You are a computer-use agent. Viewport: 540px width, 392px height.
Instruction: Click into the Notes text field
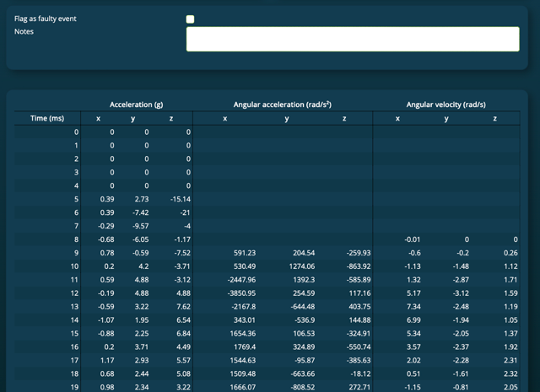pyautogui.click(x=353, y=39)
